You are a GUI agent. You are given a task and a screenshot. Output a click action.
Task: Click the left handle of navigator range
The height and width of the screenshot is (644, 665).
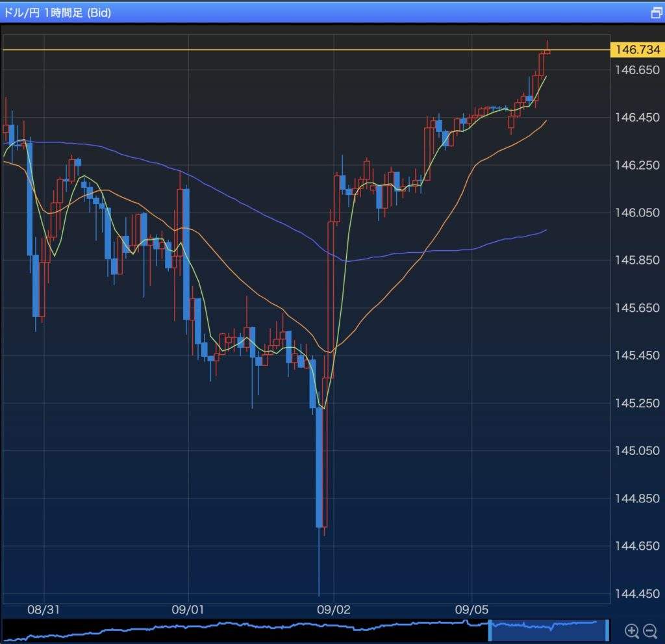[490, 629]
